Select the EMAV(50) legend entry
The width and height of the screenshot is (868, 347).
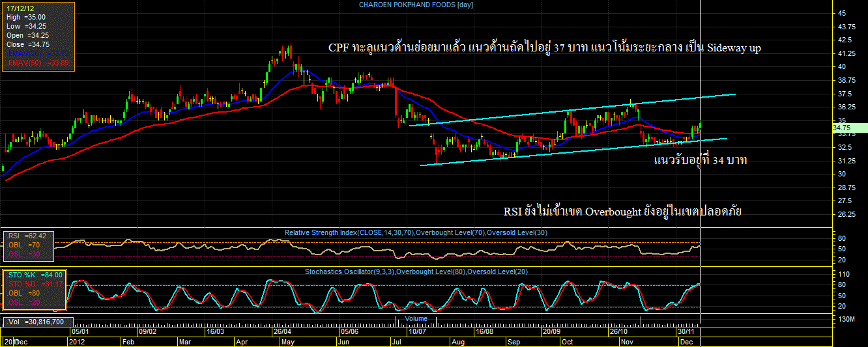(38, 62)
